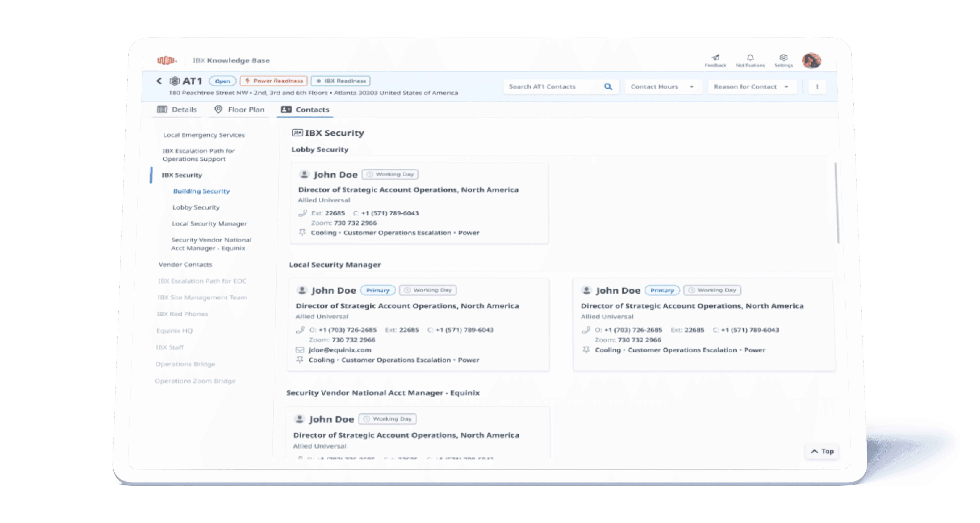
Task: Open Vendor Contacts in sidebar
Action: [185, 265]
